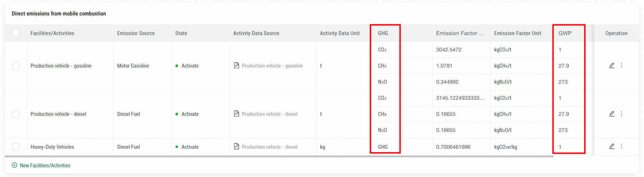This screenshot has height=177, width=644.
Task: Check the Production vehicle - diesel row checkbox
Action: pos(16,114)
